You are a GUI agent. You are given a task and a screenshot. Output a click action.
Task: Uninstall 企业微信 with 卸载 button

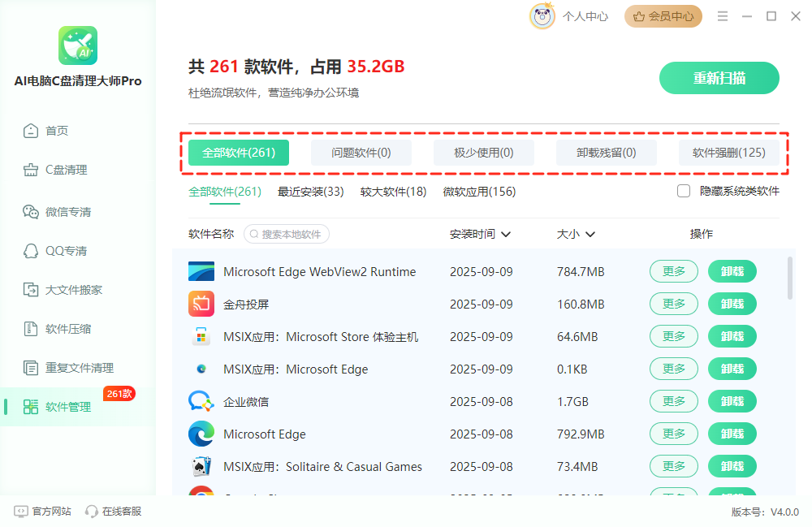(x=732, y=401)
